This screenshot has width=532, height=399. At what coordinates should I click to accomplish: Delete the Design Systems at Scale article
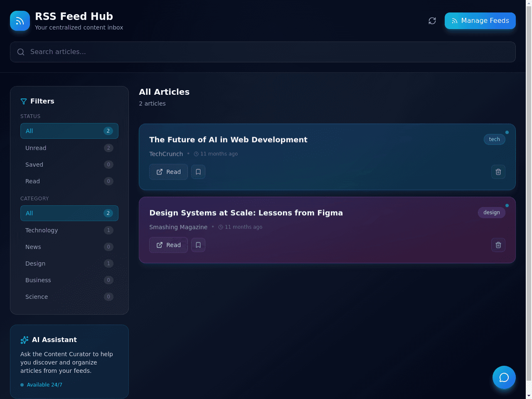pyautogui.click(x=498, y=245)
